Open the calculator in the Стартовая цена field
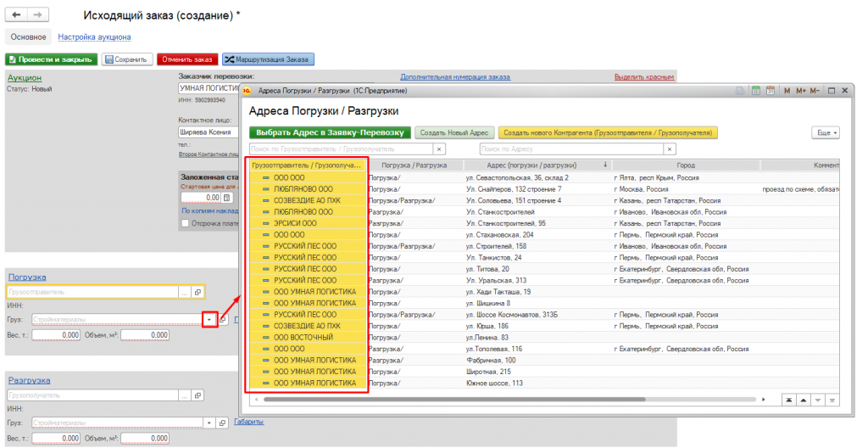 pos(227,198)
